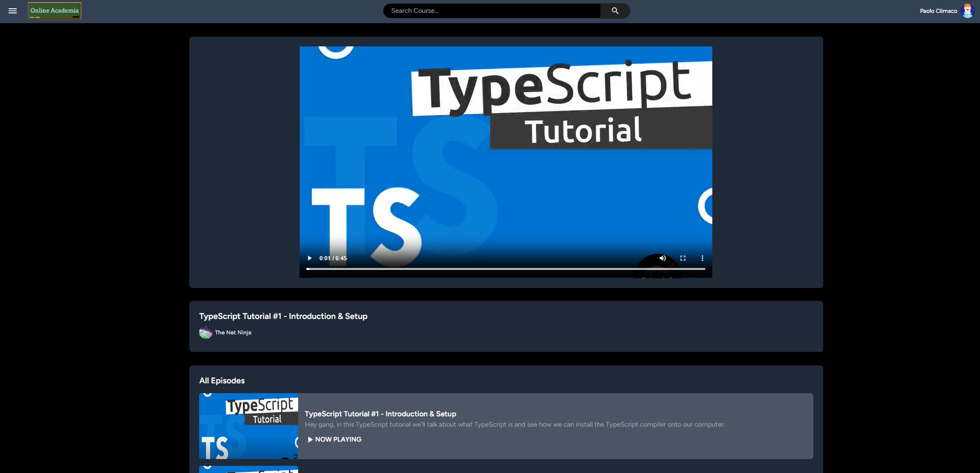The image size is (980, 473).
Task: Pause or resume the TypeScript tutorial video
Action: click(x=309, y=258)
